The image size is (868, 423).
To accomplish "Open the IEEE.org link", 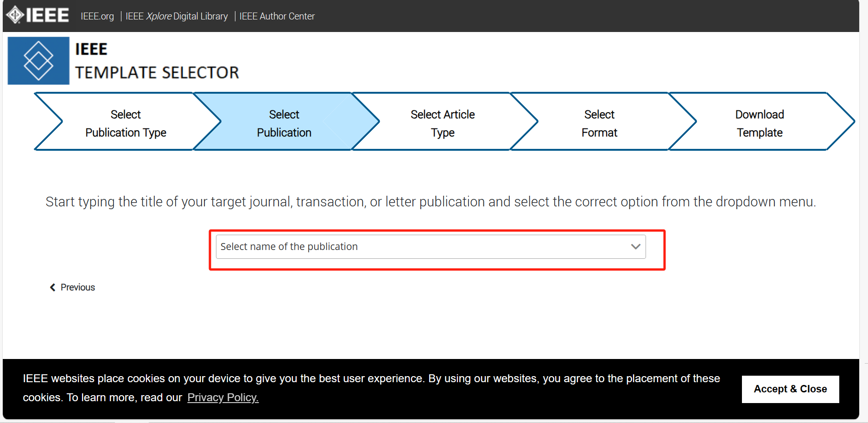I will (x=97, y=16).
